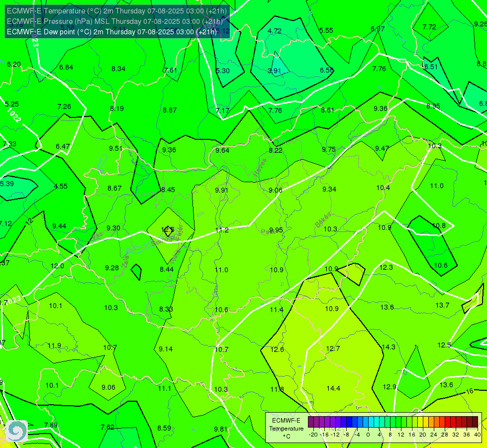Click the 11.9 temperature value
This screenshot has height=448, width=487.
(x=54, y=346)
